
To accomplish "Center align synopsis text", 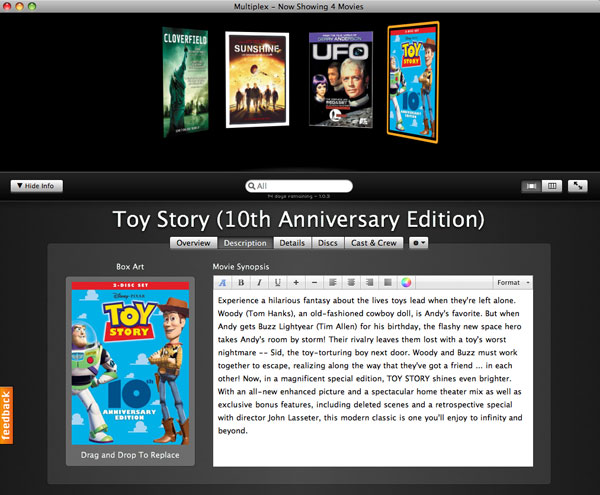I will pyautogui.click(x=351, y=283).
